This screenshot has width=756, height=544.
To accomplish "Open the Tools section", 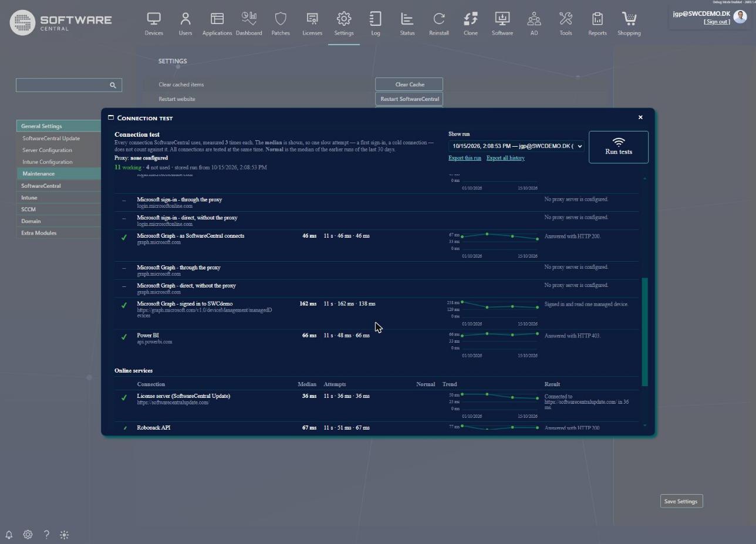I will (x=566, y=24).
